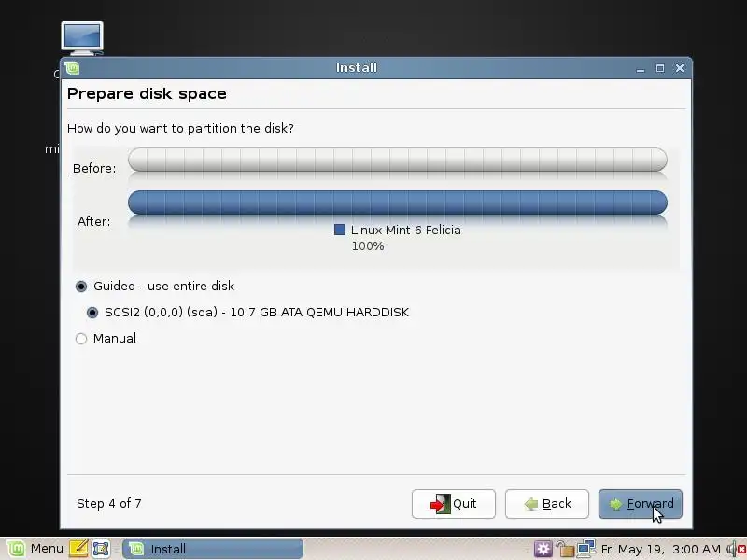Click the Before disk partition bar
This screenshot has height=560, width=747.
pyautogui.click(x=398, y=160)
